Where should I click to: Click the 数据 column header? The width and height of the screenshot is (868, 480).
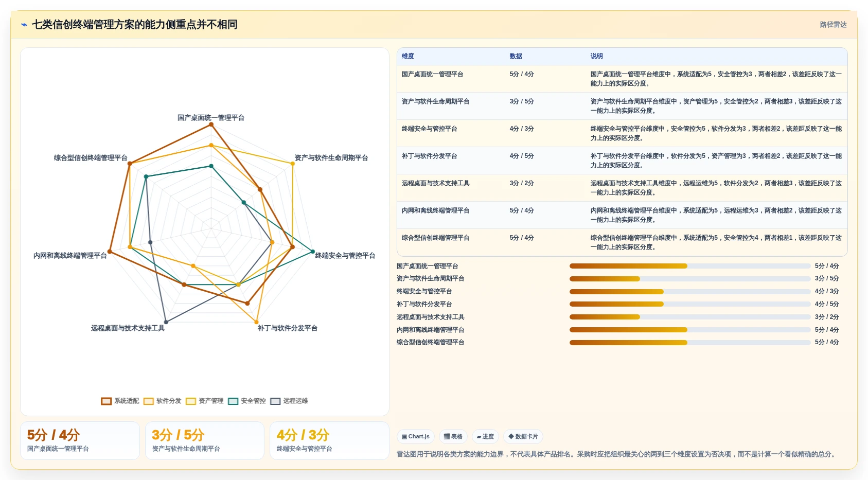[516, 56]
